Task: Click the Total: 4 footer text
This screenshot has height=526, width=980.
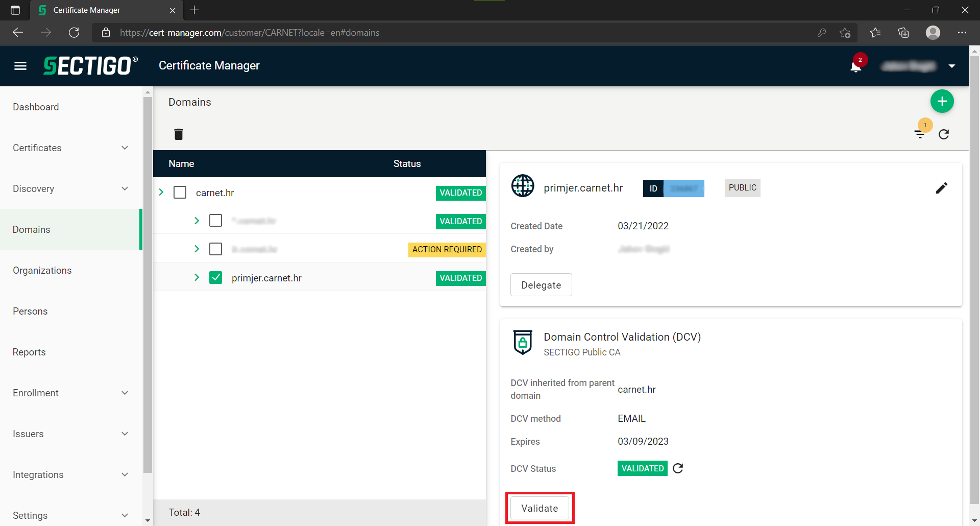Action: pos(184,512)
